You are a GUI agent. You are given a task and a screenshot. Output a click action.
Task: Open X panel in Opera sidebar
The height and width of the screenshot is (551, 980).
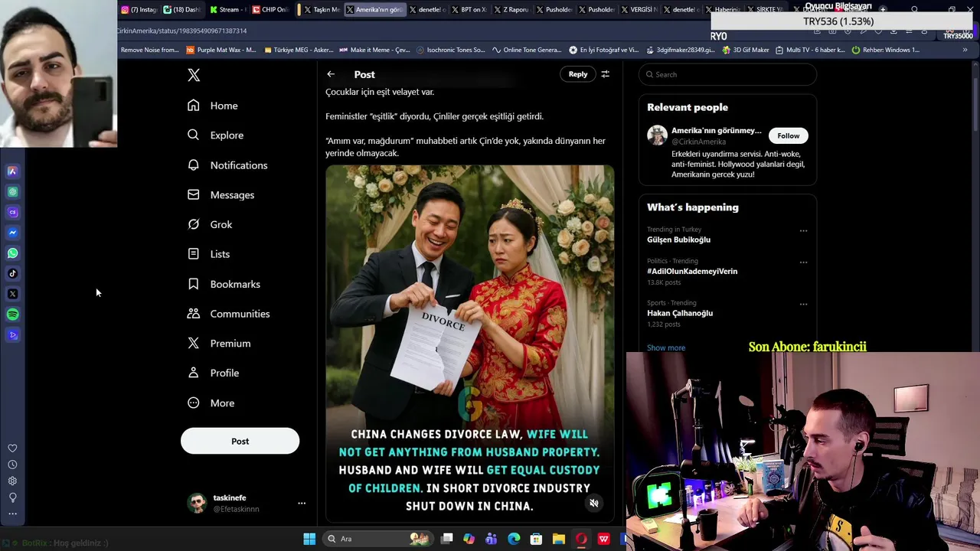(12, 294)
